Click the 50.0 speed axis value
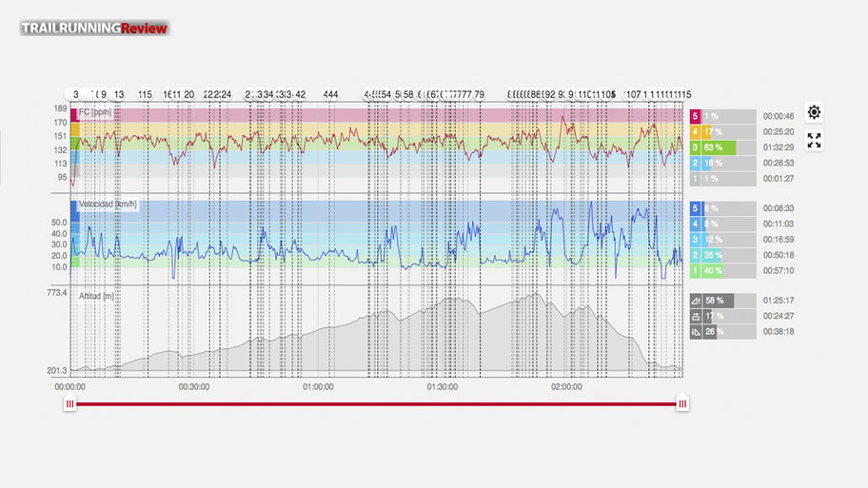The width and height of the screenshot is (868, 488). click(x=59, y=223)
